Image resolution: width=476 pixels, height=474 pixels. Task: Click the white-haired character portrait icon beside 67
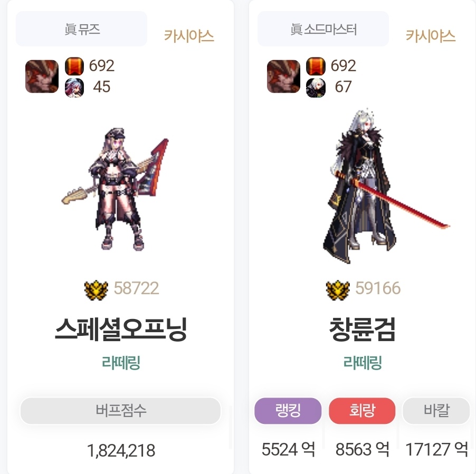point(316,88)
